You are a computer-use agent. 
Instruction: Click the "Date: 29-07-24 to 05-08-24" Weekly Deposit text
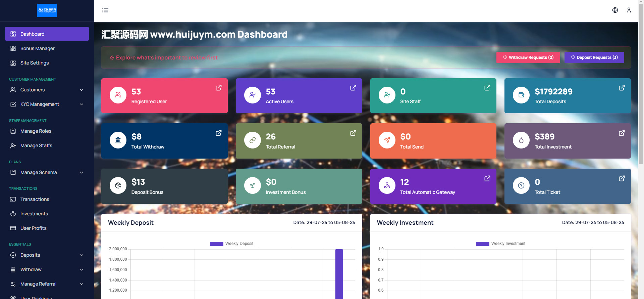tap(324, 222)
